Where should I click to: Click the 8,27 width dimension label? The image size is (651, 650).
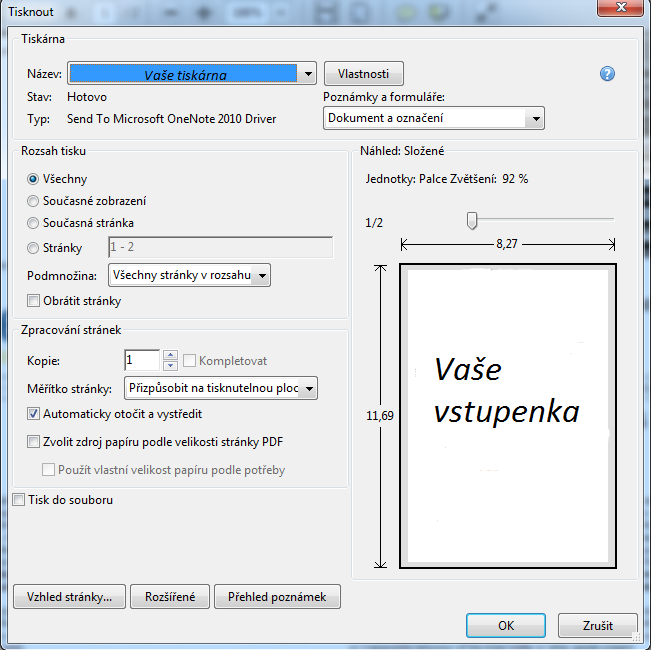click(x=507, y=244)
